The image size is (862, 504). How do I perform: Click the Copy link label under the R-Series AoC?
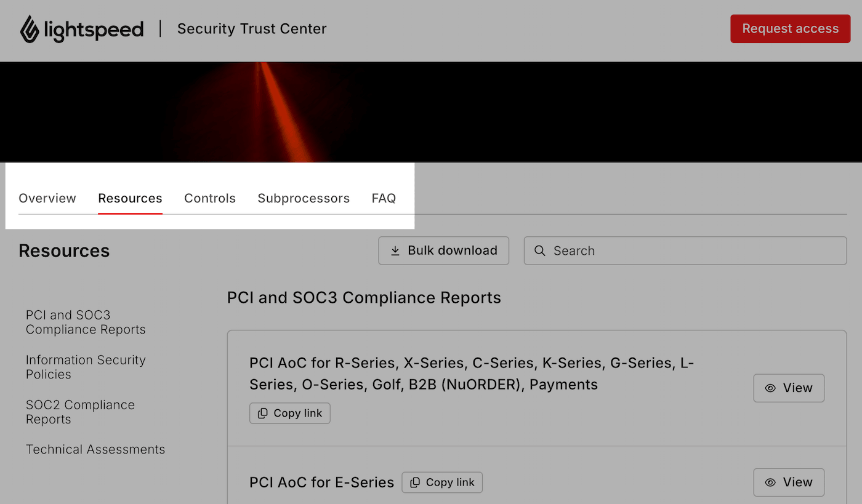298,414
